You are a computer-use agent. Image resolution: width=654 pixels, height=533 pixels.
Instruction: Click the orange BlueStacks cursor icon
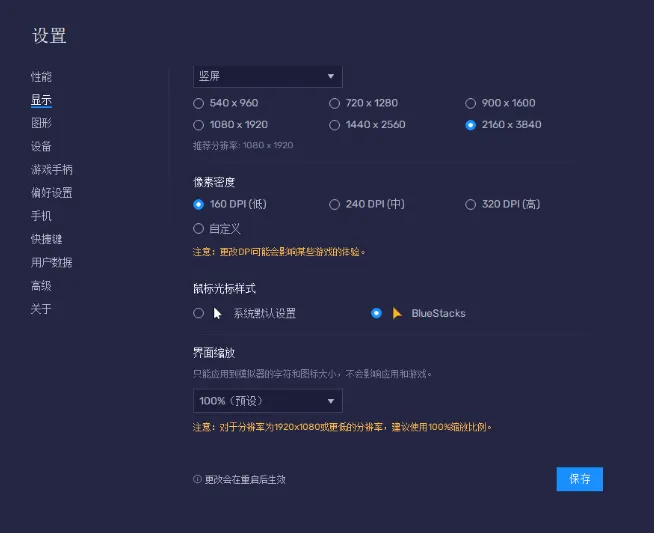[x=397, y=313]
